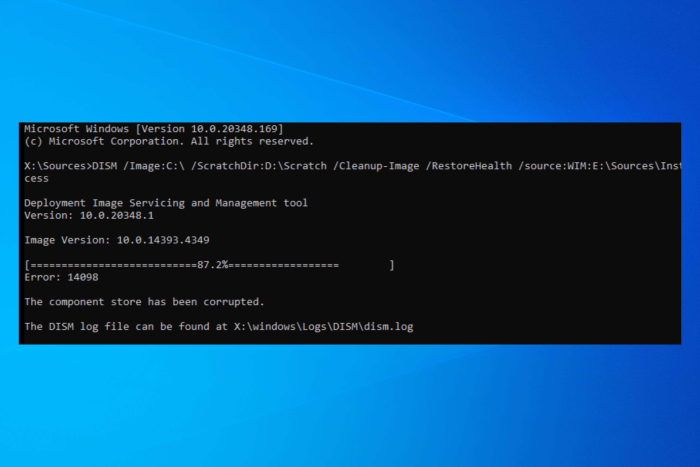Click the DISM /Image:C:\ command line

[353, 166]
